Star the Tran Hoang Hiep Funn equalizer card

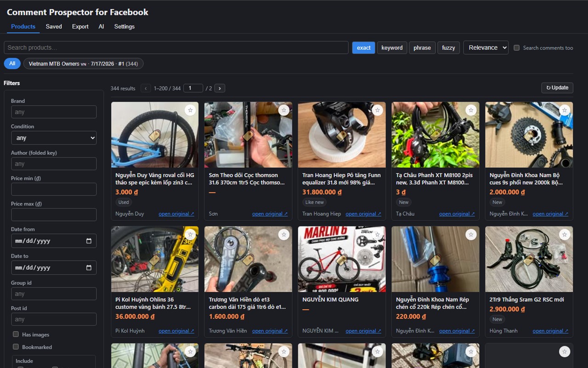click(377, 110)
